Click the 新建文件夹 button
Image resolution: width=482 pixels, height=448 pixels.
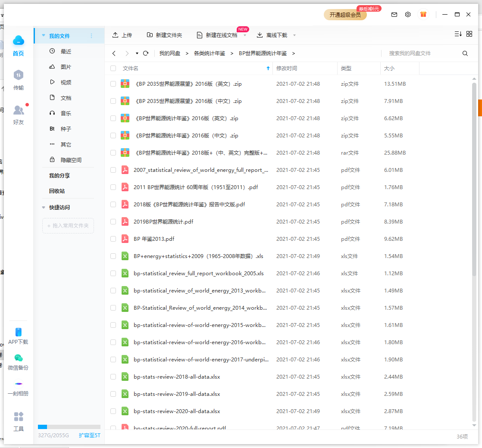pos(164,35)
